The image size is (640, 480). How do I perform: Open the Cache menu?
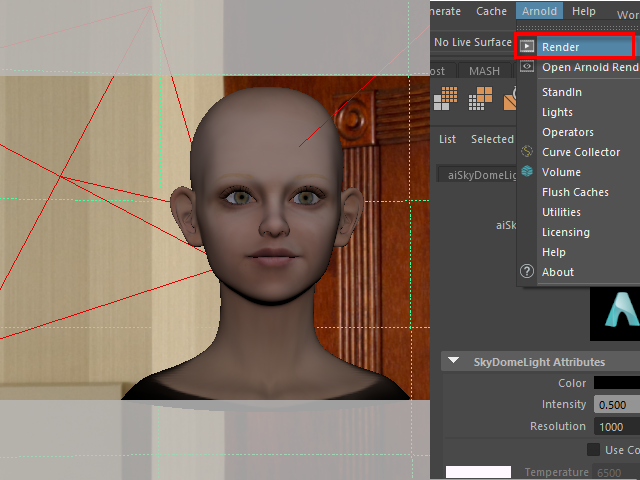pos(491,11)
